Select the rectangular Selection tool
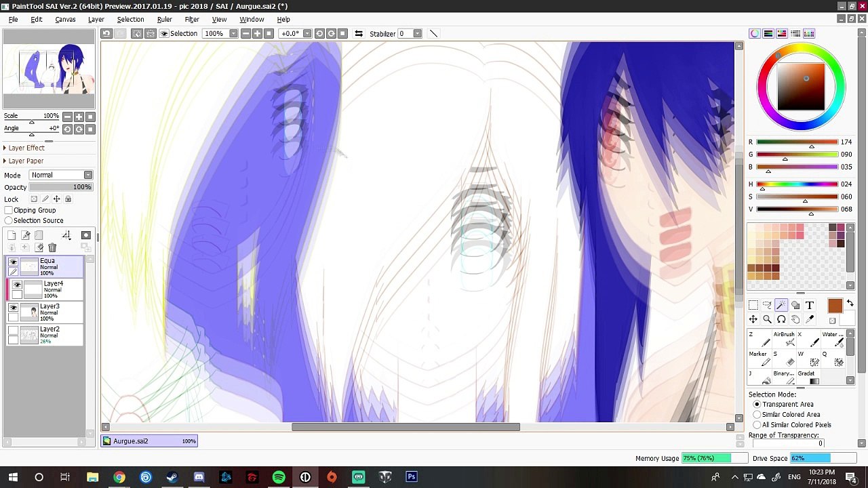 pyautogui.click(x=753, y=305)
